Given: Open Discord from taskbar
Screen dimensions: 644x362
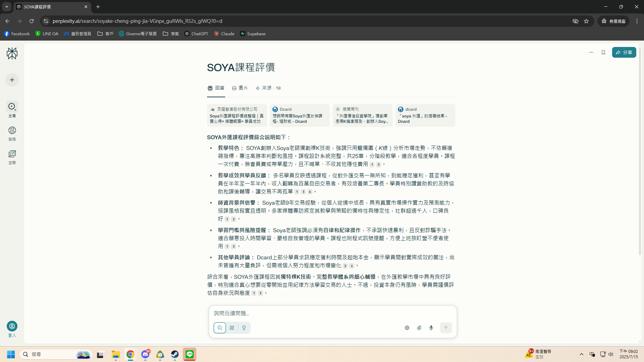Looking at the screenshot, I should coord(145,354).
